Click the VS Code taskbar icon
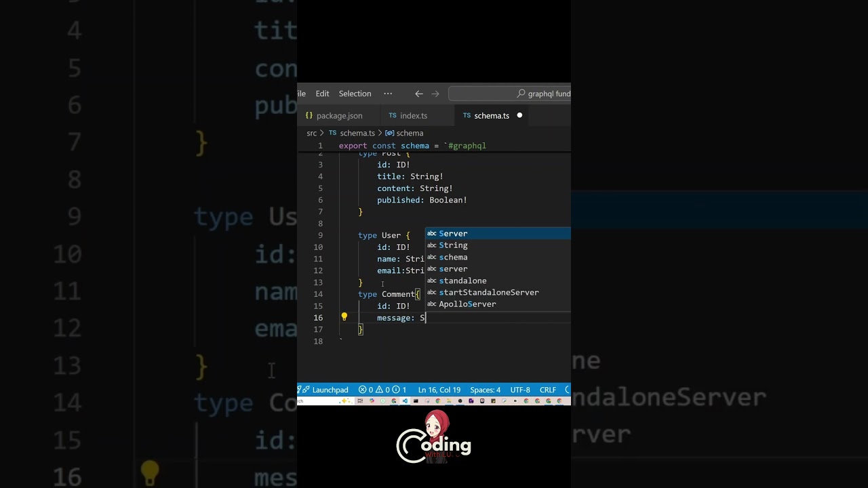Image resolution: width=868 pixels, height=488 pixels. point(405,401)
